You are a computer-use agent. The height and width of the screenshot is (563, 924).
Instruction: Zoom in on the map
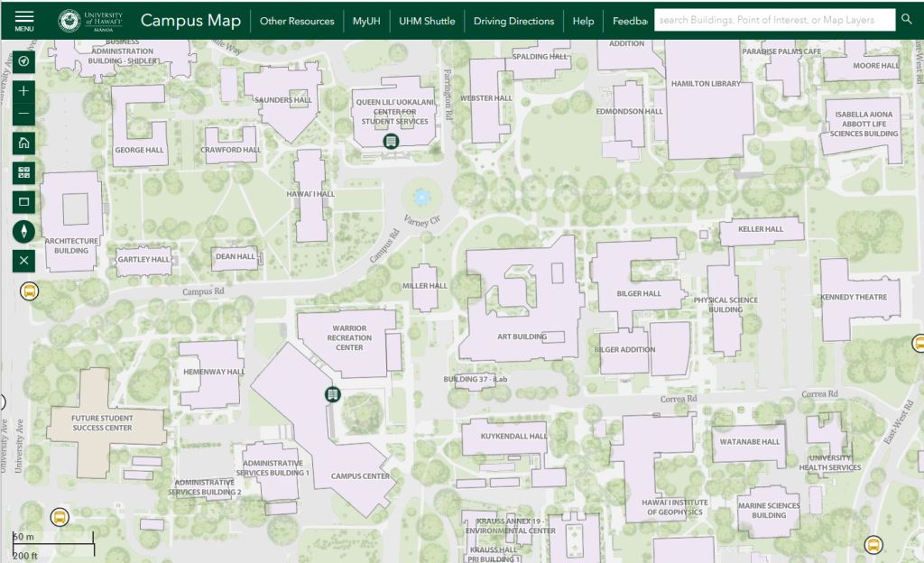pos(24,91)
